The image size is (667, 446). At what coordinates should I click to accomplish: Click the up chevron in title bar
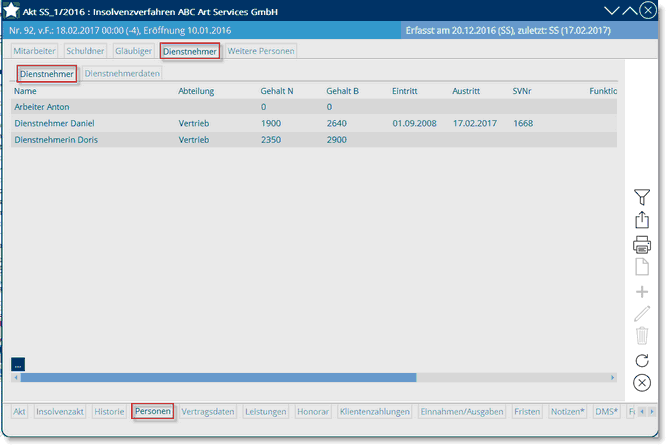629,11
